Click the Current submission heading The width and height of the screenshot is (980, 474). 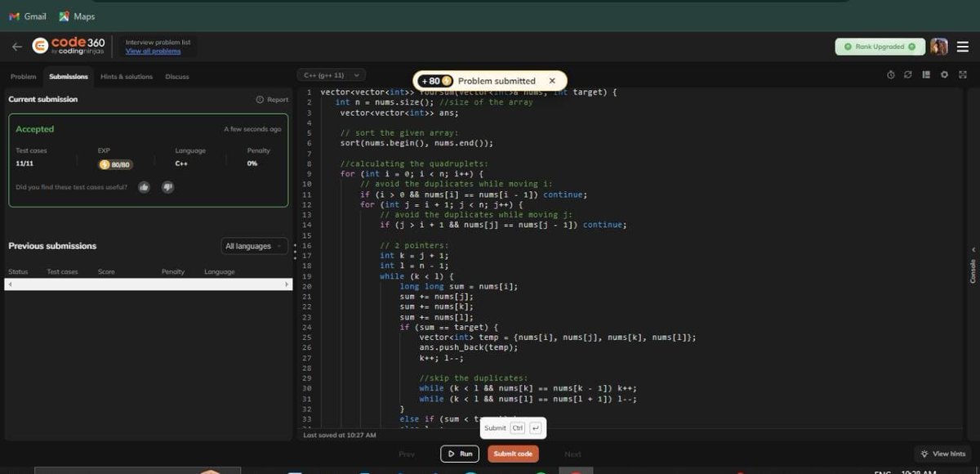(43, 99)
